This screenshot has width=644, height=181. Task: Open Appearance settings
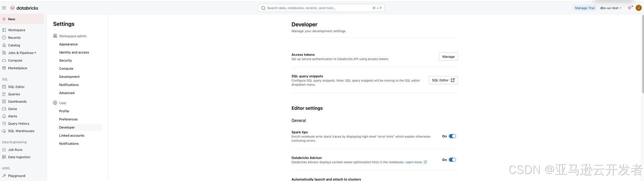68,44
